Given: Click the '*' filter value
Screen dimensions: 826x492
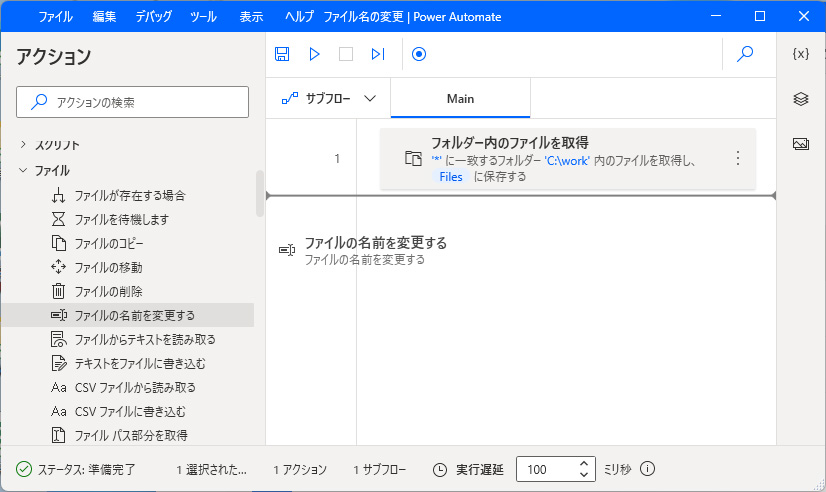Looking at the screenshot, I should click(x=437, y=161).
